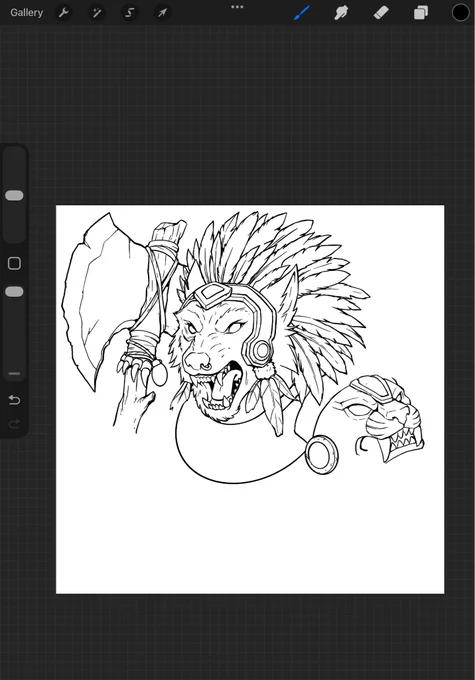Open the black color picker swatch
Image resolution: width=475 pixels, height=680 pixels.
[x=460, y=13]
